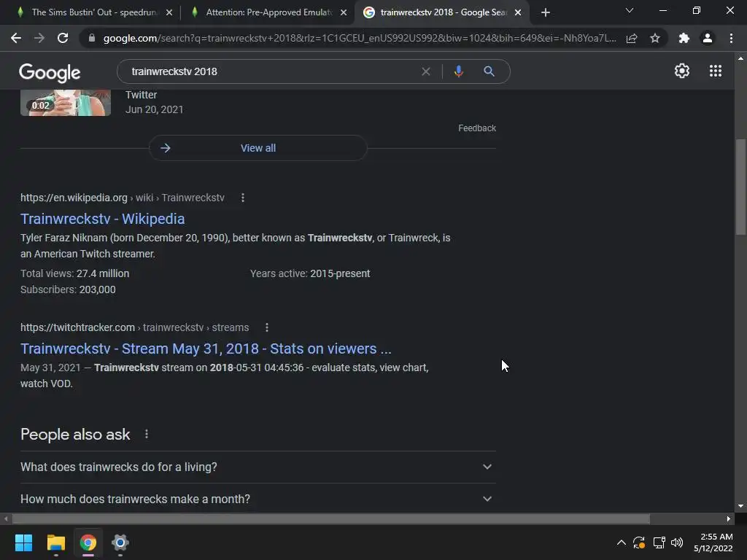View site info via lock icon
This screenshot has width=747, height=560.
coord(92,38)
